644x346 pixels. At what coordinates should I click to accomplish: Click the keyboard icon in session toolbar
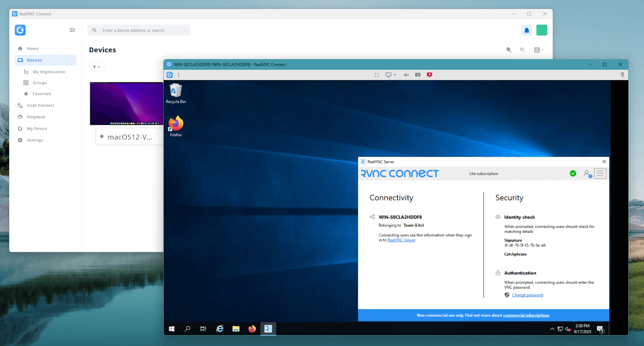point(418,75)
